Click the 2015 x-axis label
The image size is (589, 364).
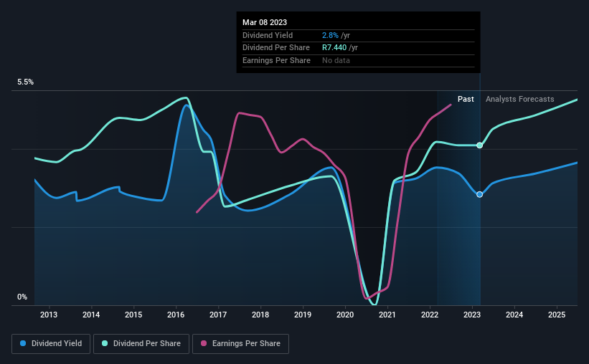coord(133,315)
